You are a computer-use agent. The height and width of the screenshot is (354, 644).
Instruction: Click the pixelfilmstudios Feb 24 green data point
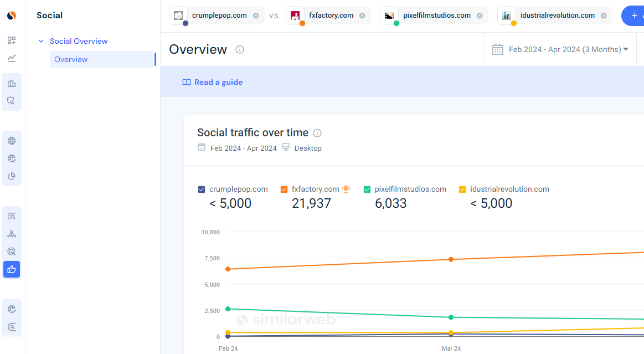pos(228,309)
